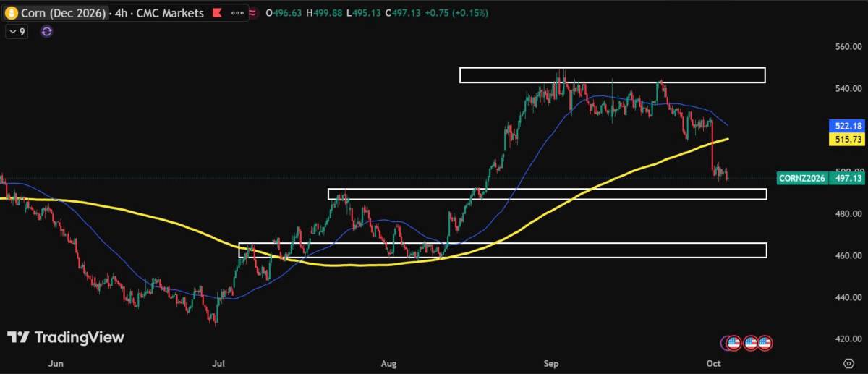
Task: Click the first US flag economic event
Action: tap(733, 342)
